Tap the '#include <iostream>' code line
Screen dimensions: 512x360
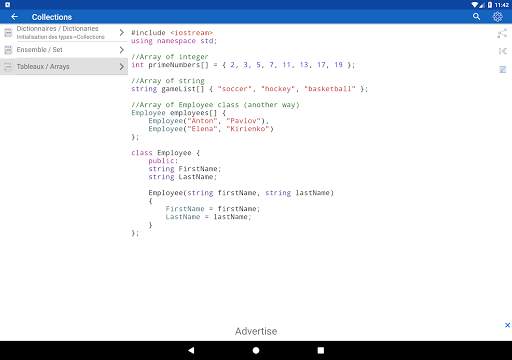pos(172,33)
